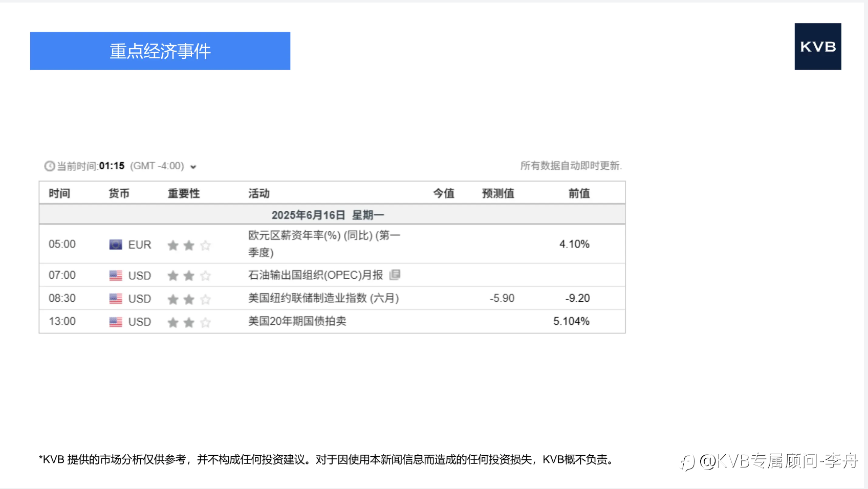The image size is (868, 489).
Task: Click the -9.20 previous value
Action: click(577, 298)
